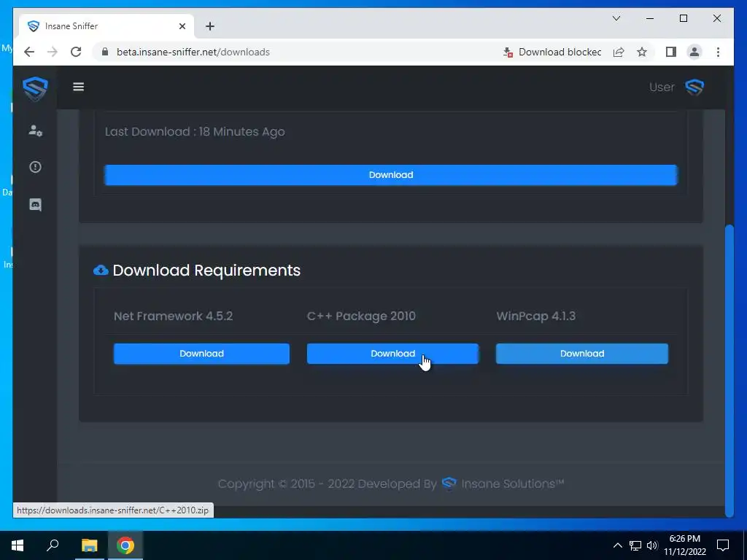Open Chrome three-dot menu
Image resolution: width=747 pixels, height=560 pixels.
[718, 52]
